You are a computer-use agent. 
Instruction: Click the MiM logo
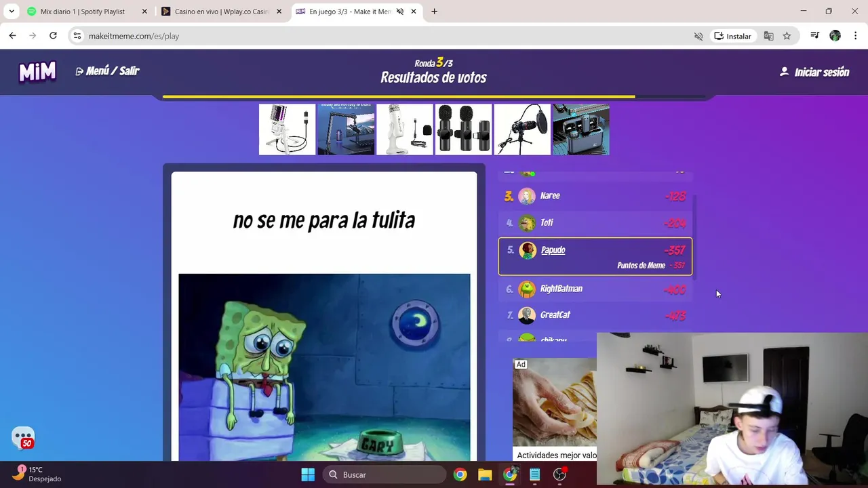click(37, 71)
